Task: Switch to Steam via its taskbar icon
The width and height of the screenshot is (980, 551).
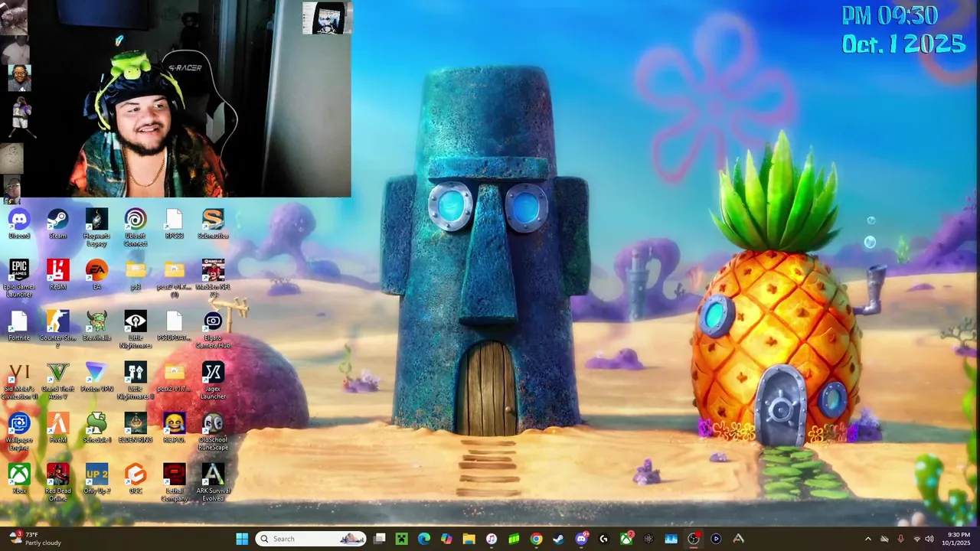Action: point(558,539)
